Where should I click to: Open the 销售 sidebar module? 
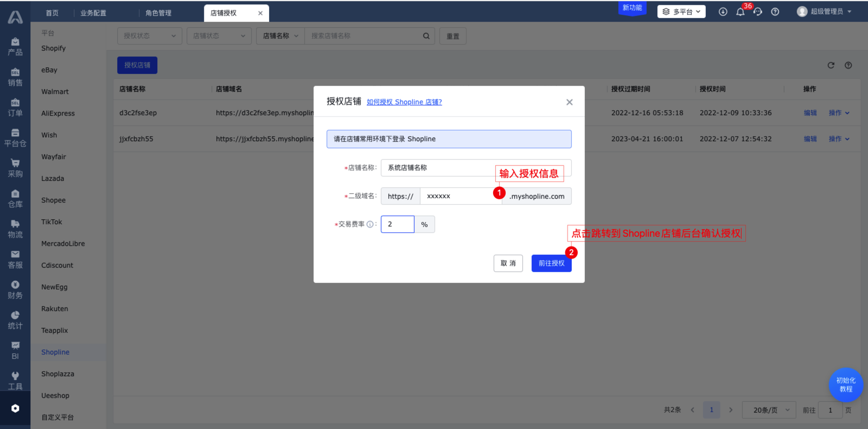(x=15, y=78)
